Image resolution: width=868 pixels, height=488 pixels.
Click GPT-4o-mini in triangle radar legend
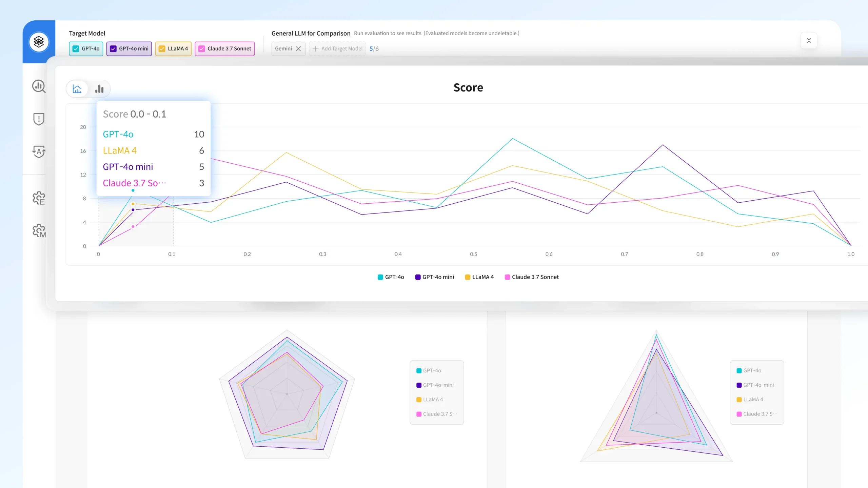[x=755, y=385]
